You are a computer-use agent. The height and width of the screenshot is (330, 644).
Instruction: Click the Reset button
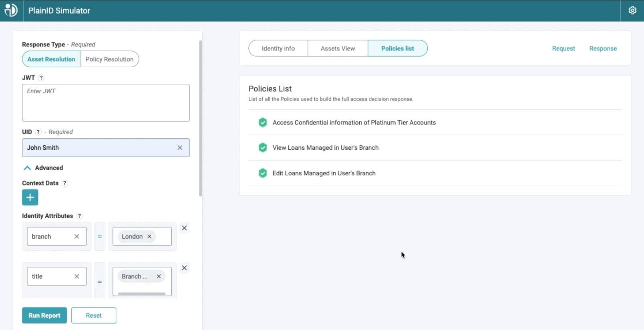[94, 316]
